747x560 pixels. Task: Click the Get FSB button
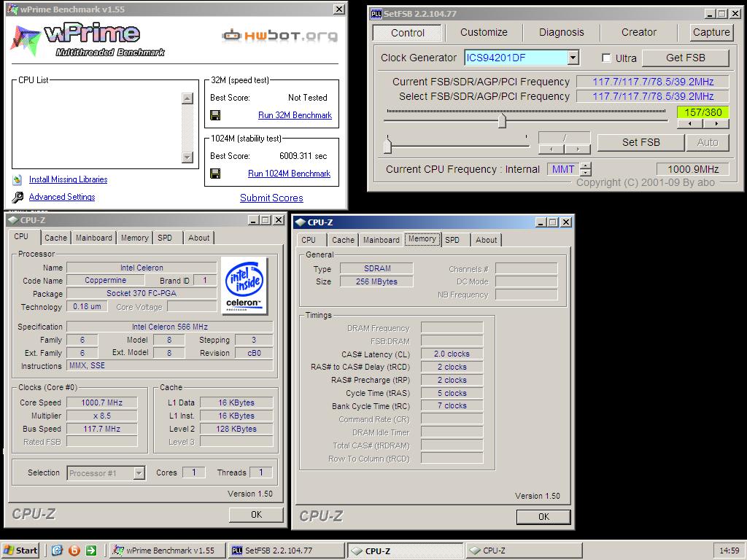click(x=685, y=58)
